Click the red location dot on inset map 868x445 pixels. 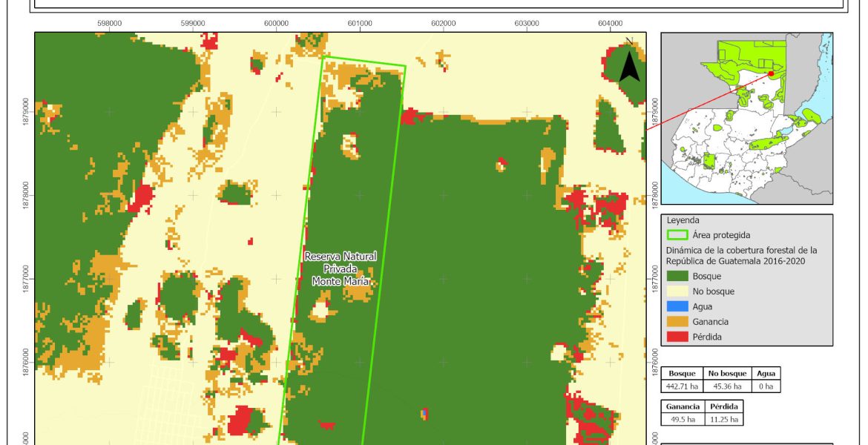pos(772,73)
